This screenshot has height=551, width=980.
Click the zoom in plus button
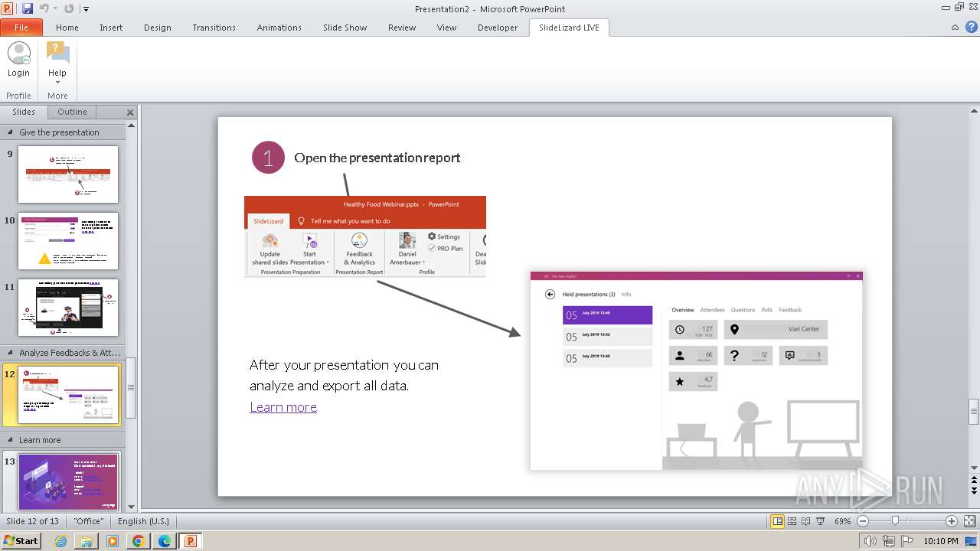[x=952, y=521]
